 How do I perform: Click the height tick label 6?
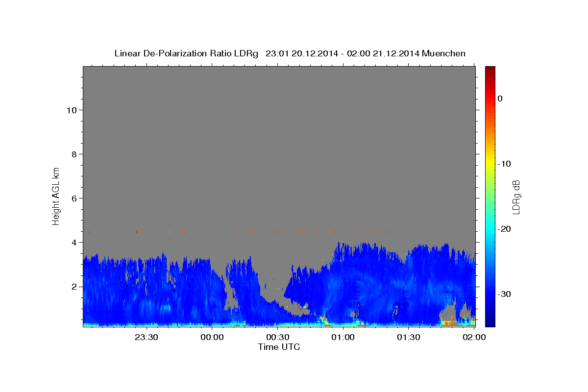tap(73, 198)
